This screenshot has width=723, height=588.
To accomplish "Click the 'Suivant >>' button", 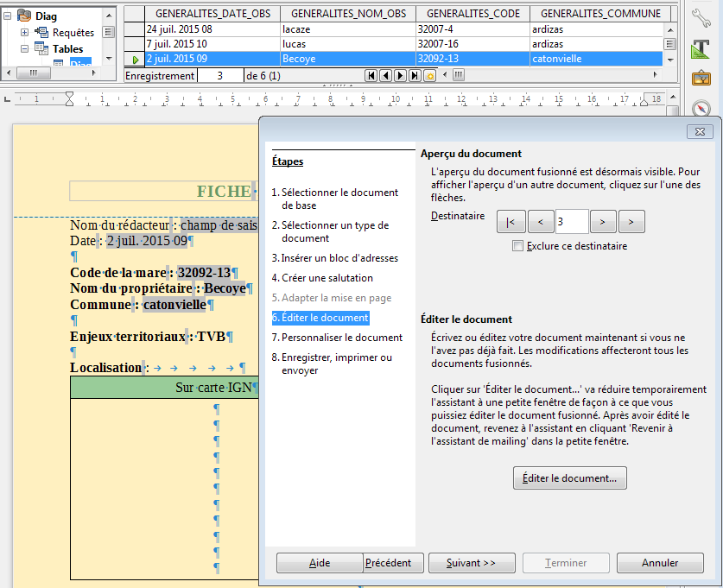I will pyautogui.click(x=472, y=563).
